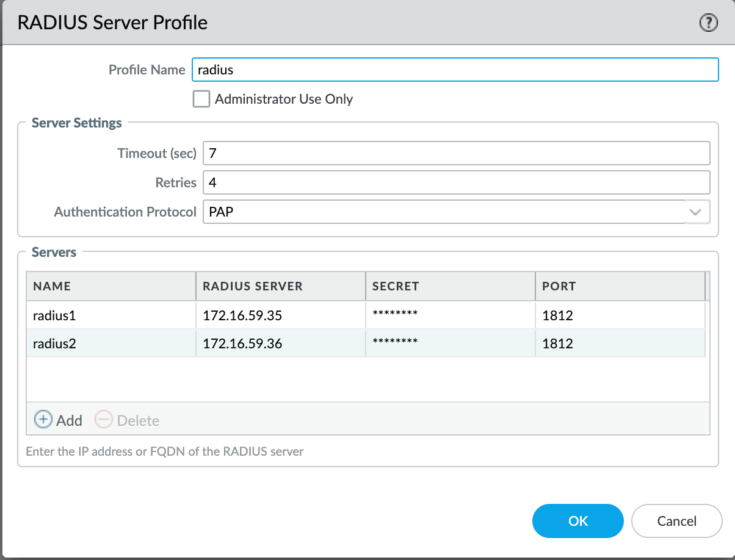
Task: Select the radius2 server row name
Action: tap(55, 343)
